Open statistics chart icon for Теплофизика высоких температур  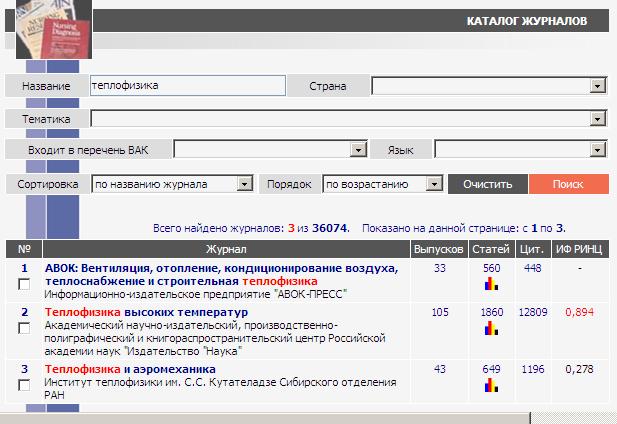click(491, 328)
